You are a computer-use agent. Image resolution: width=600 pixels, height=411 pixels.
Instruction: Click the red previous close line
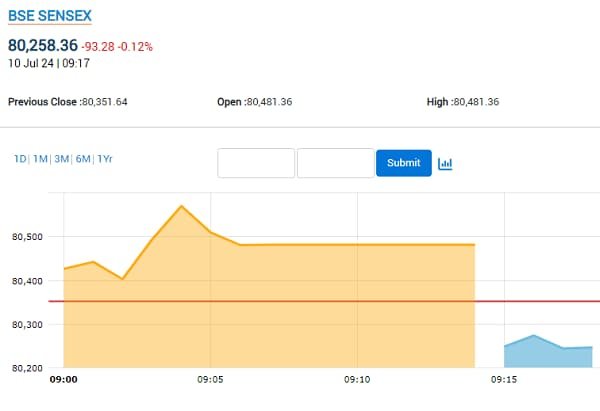pyautogui.click(x=300, y=301)
